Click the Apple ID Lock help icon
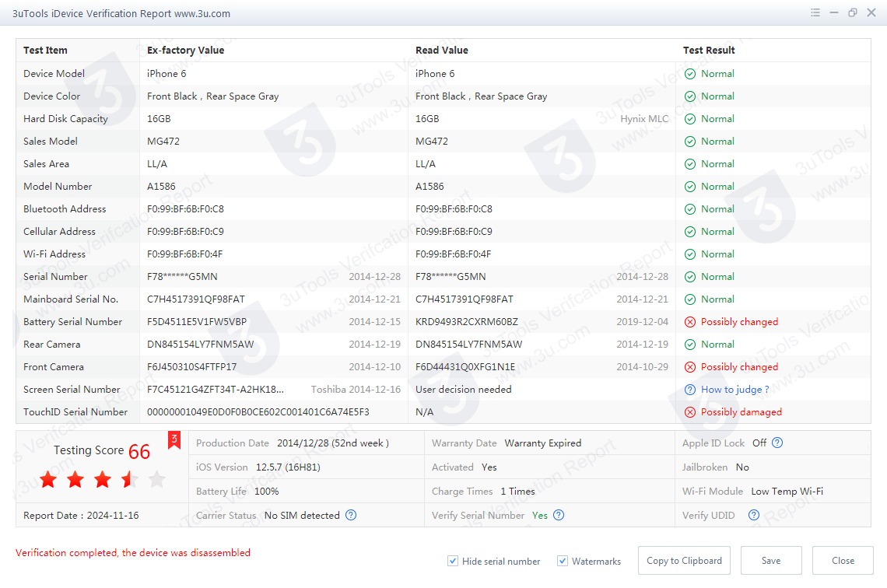The width and height of the screenshot is (887, 588). coord(777,443)
